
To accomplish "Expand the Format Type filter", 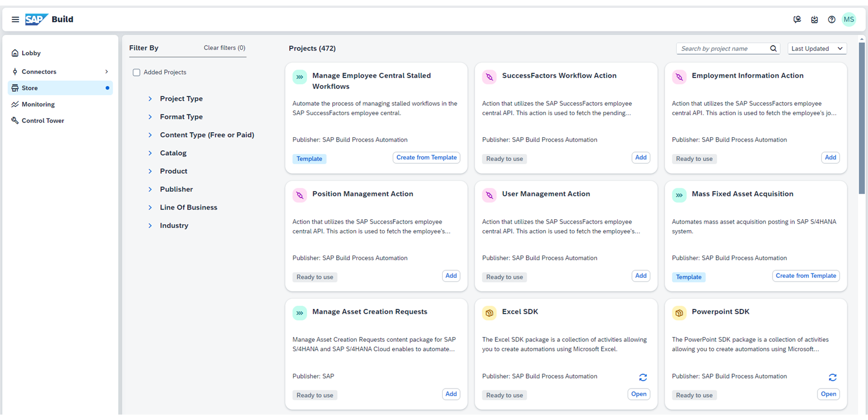I will tap(150, 117).
